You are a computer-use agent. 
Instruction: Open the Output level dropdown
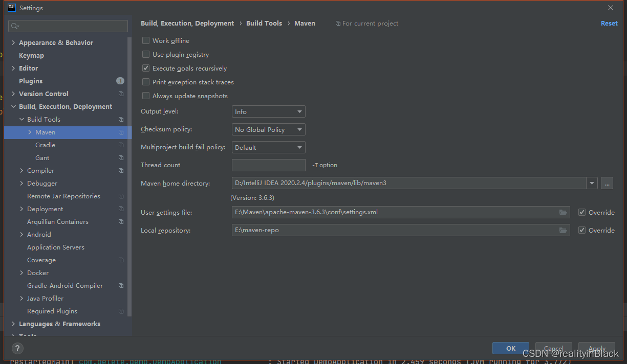pyautogui.click(x=269, y=111)
